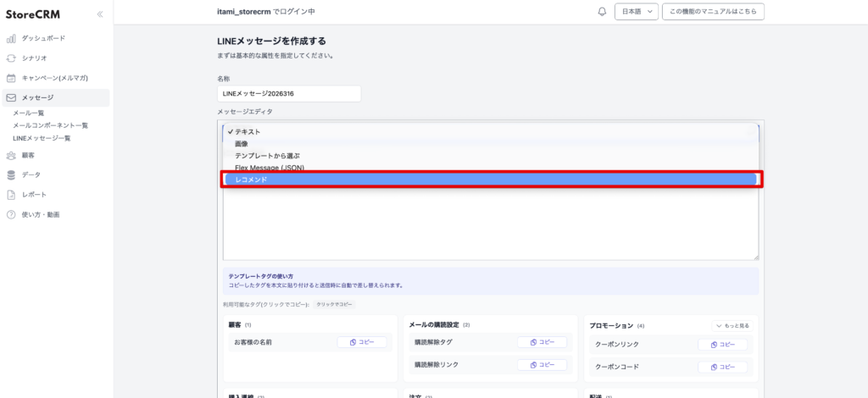The width and height of the screenshot is (868, 398).
Task: Open レポート from the sidebar
Action: coord(34,195)
